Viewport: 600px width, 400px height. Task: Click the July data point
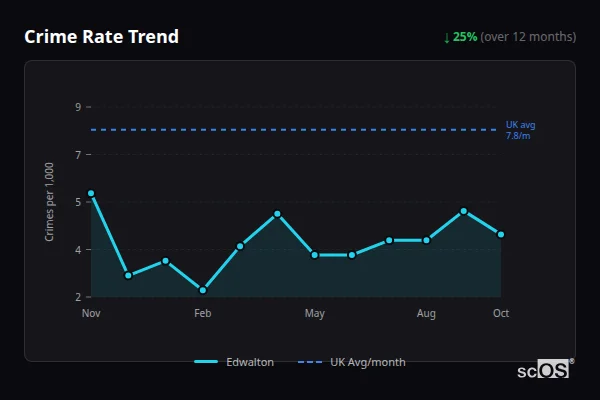tap(389, 240)
